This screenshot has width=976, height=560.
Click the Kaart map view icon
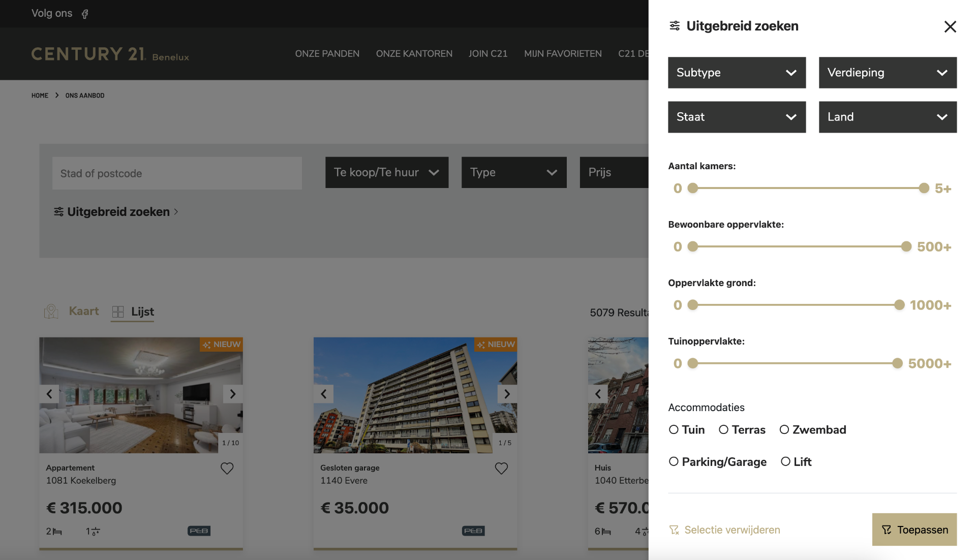click(51, 312)
